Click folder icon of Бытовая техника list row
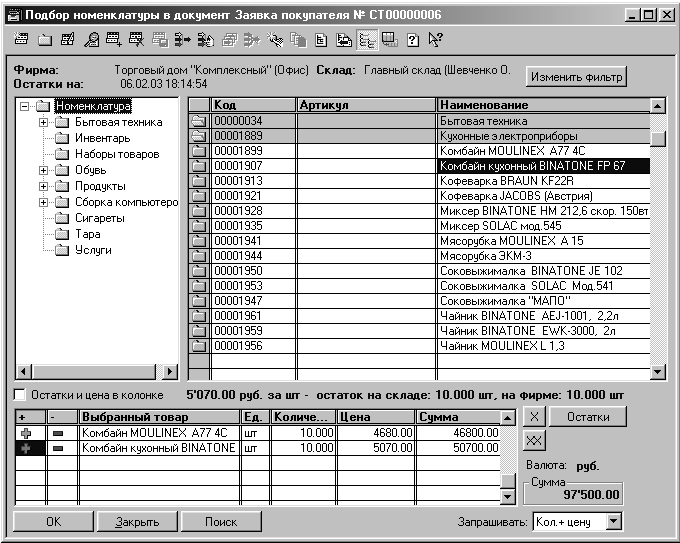 (199, 121)
